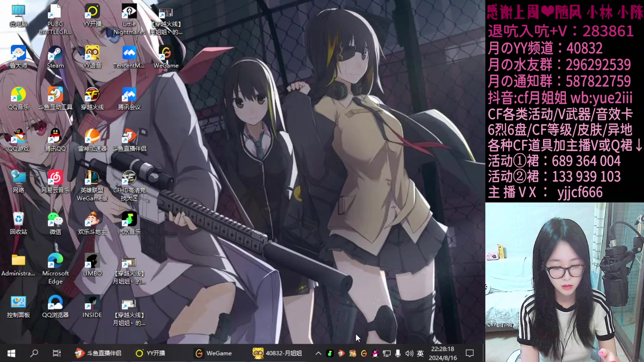Open the taskbar clock showing 22:28:18
Screen dimensions: 644x362
point(443,353)
